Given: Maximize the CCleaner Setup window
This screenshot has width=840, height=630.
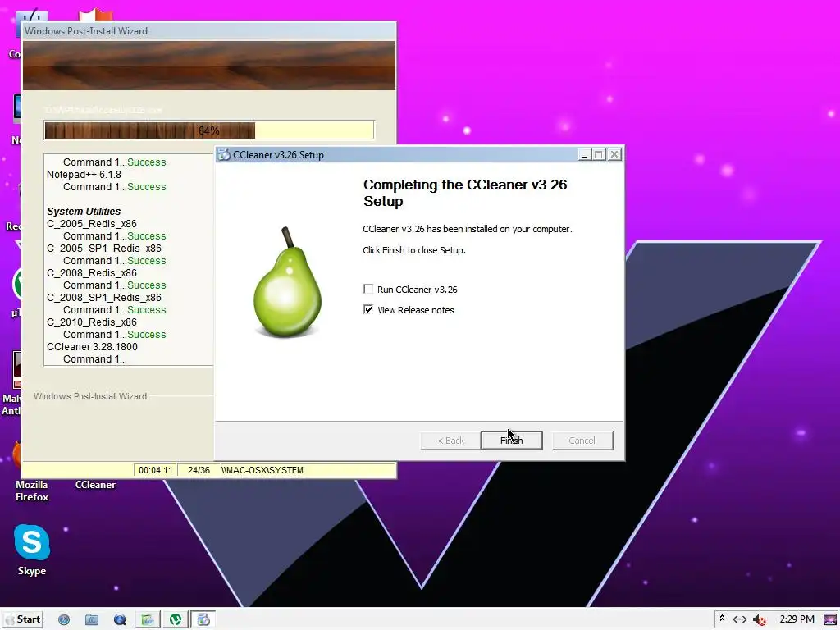Looking at the screenshot, I should tap(599, 155).
